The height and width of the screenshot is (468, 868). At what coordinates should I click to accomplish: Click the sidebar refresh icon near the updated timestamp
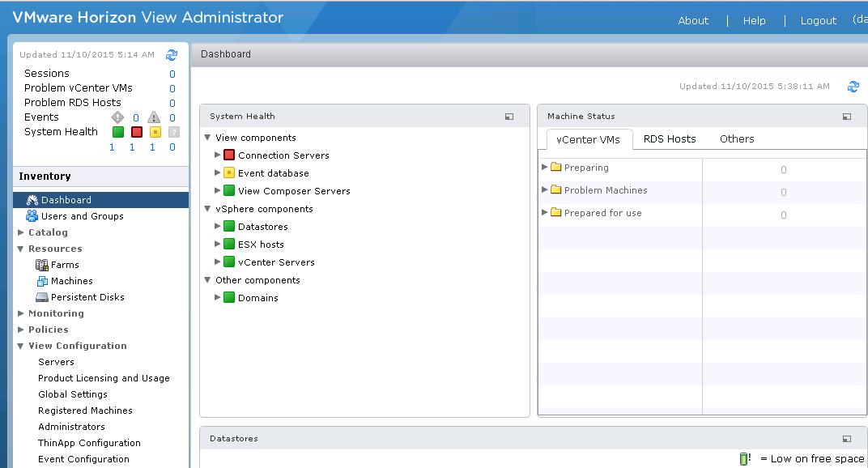172,55
